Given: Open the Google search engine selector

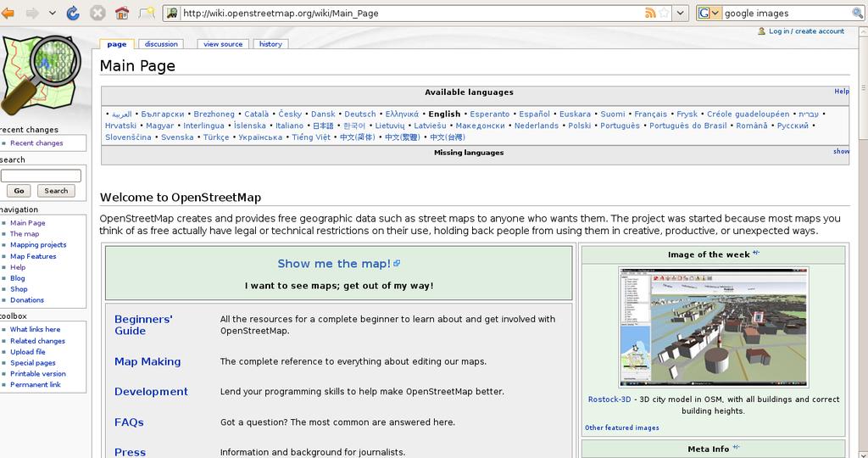Looking at the screenshot, I should [709, 13].
